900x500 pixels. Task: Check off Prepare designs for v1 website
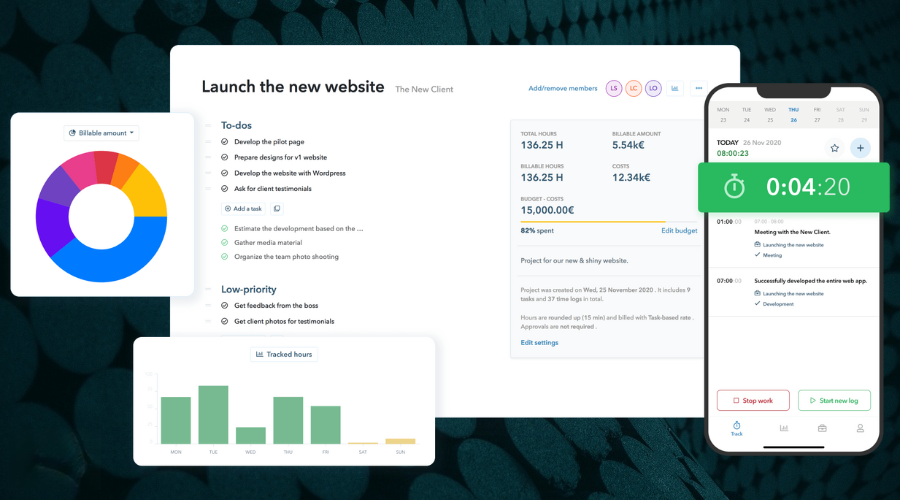(224, 157)
